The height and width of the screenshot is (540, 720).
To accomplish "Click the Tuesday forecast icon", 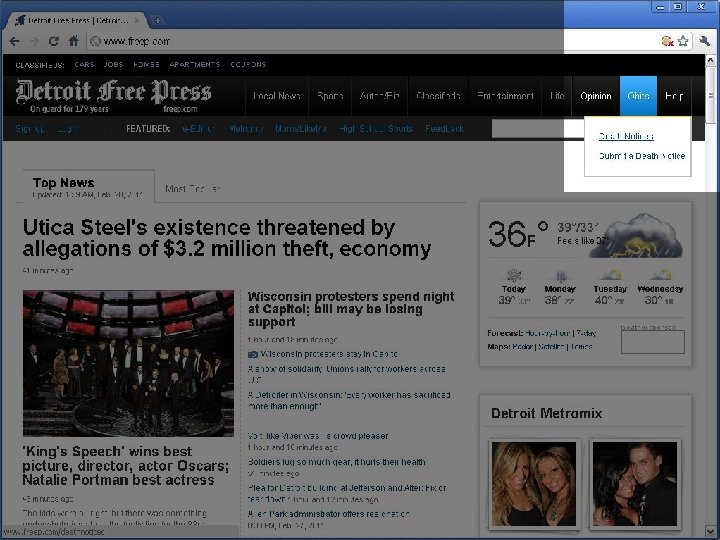I will coord(611,276).
